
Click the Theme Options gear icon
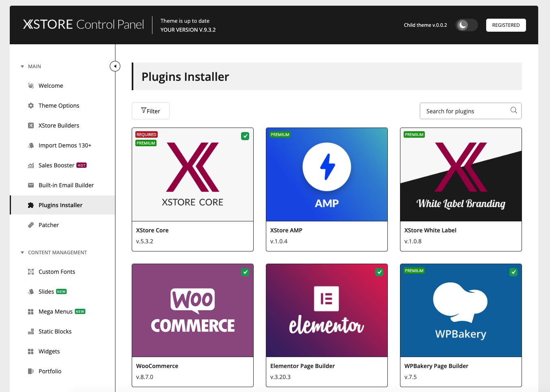31,106
